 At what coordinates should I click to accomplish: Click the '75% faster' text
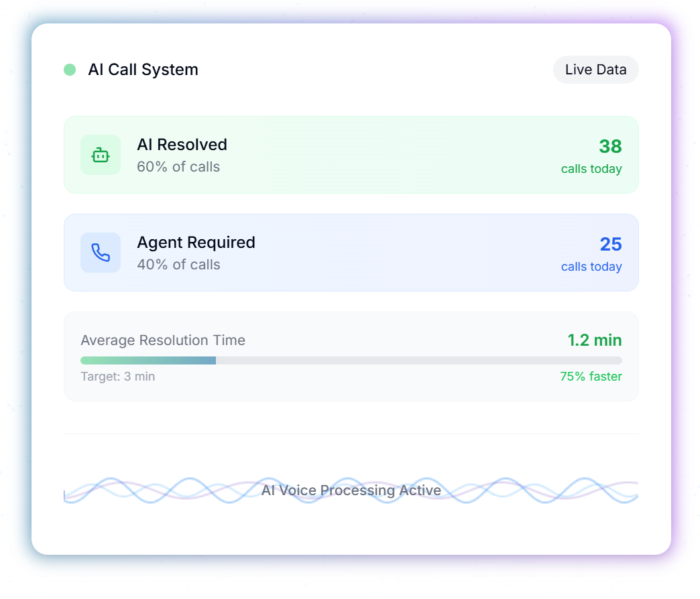[591, 377]
